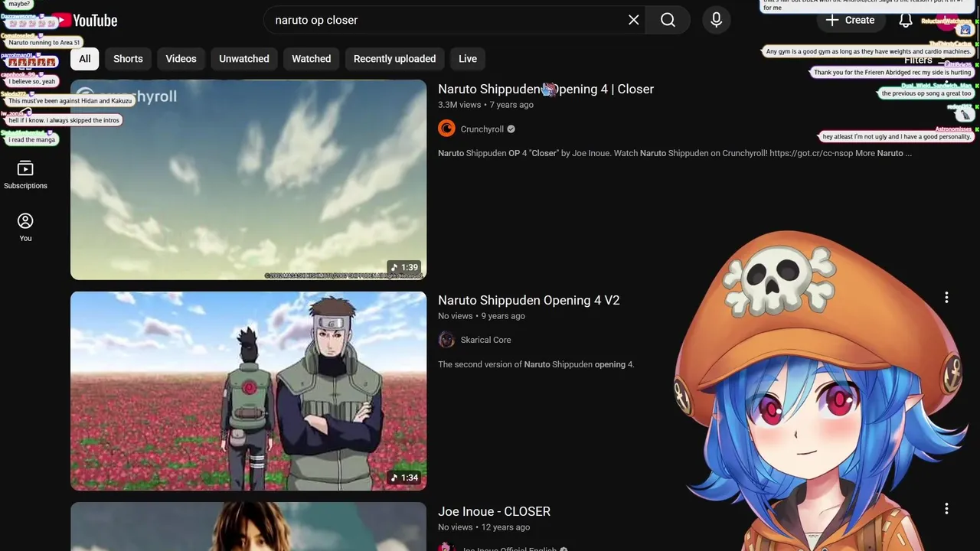Click Crunchyroll's verified badge icon
Viewport: 980px width, 551px height.
point(511,129)
